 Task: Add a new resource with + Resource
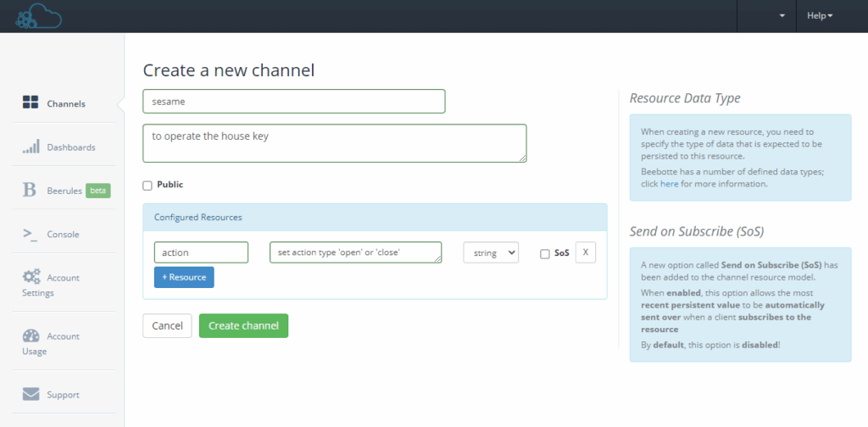(184, 277)
